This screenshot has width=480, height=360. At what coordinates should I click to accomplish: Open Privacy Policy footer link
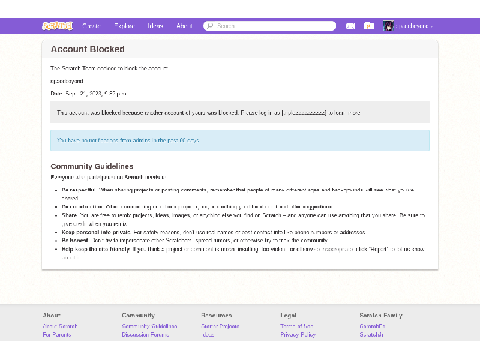click(x=298, y=335)
